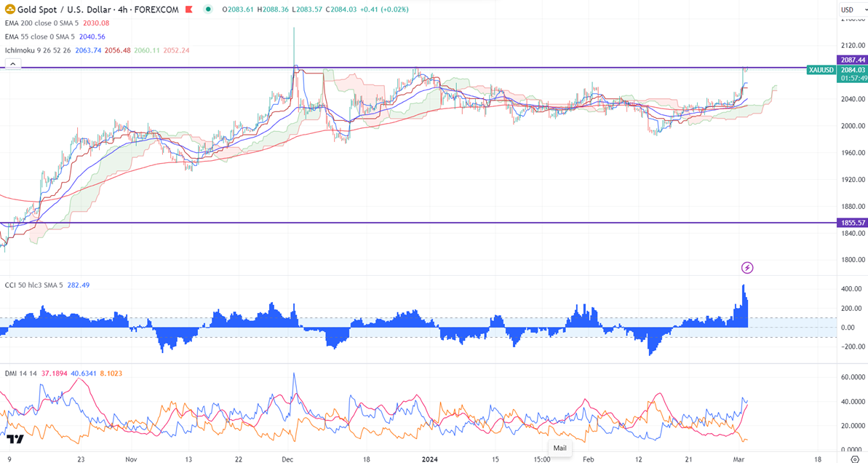The height and width of the screenshot is (463, 868).
Task: Click the Dec date label on time axis
Action: [x=287, y=459]
